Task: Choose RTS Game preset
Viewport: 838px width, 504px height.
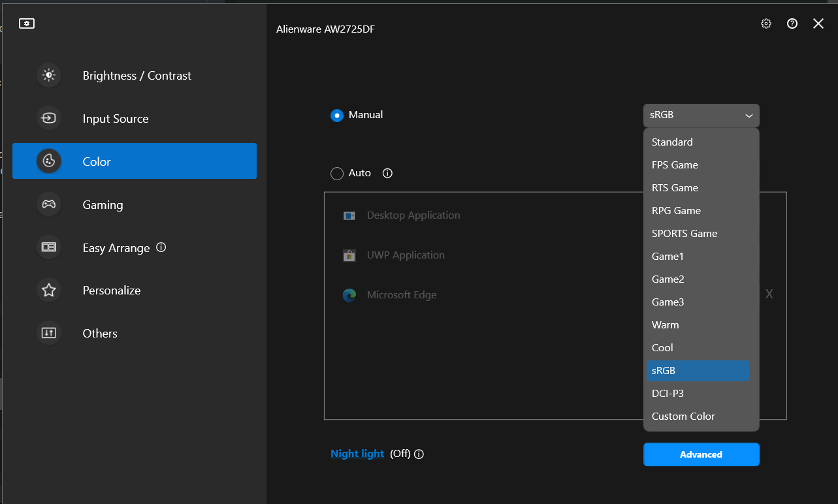Action: click(x=698, y=187)
